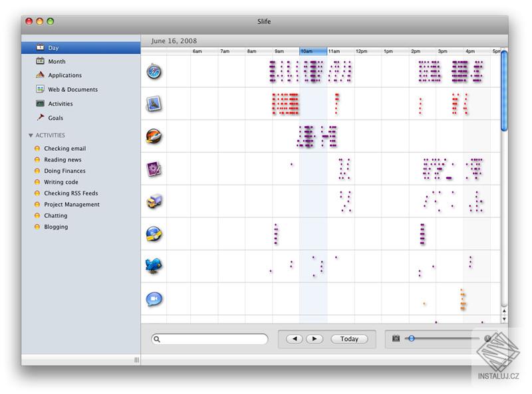Click the Applications sidebar icon
This screenshot has height=394, width=532.
40,74
